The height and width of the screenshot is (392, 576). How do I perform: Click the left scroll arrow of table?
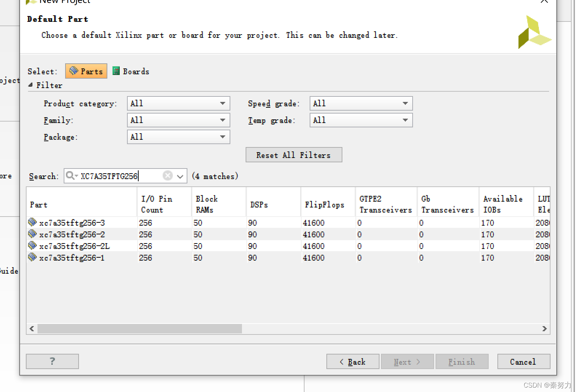32,329
